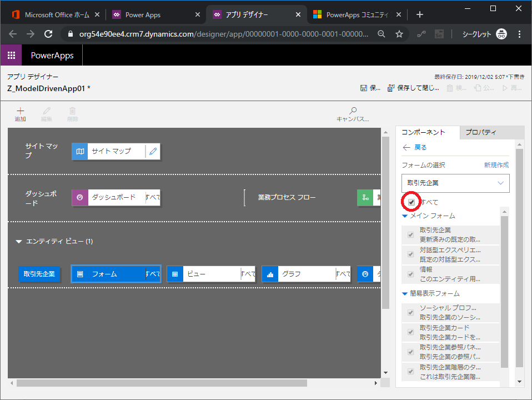Image resolution: width=532 pixels, height=400 pixels.
Task: Click the Add (追加) plus icon
Action: tap(21, 111)
